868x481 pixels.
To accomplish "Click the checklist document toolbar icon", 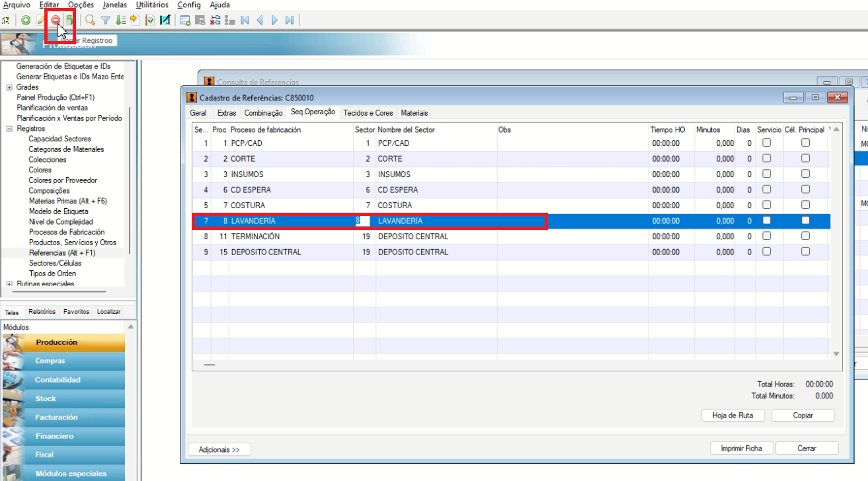I will [150, 20].
